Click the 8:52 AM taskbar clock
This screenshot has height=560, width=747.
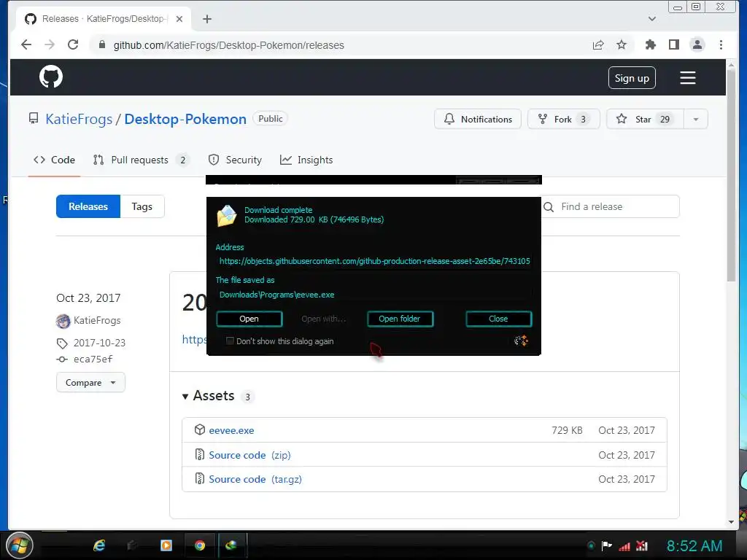694,545
